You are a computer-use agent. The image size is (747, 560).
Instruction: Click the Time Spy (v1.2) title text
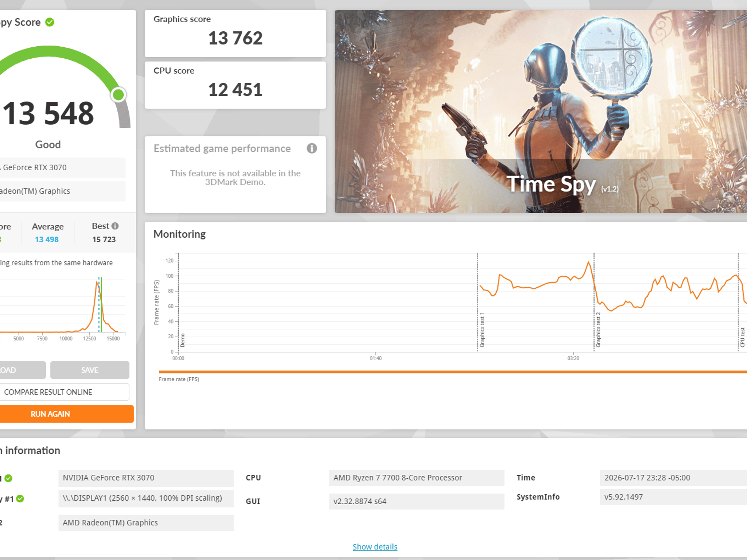(x=562, y=184)
